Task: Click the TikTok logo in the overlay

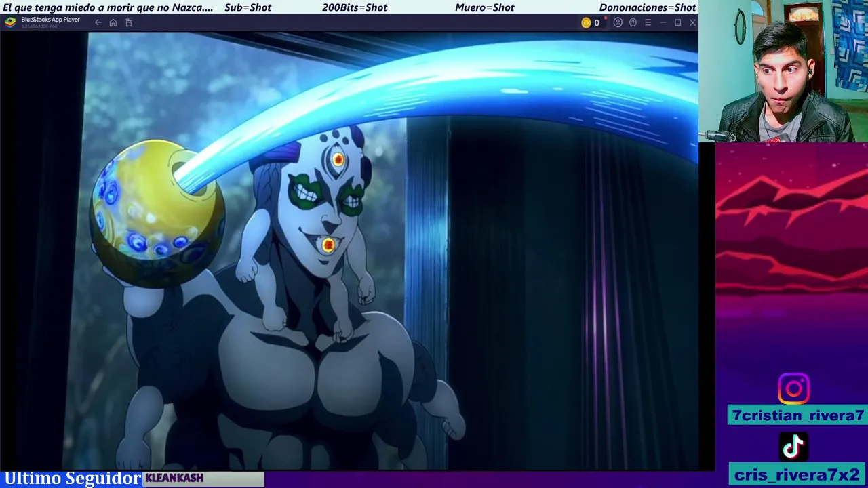Action: point(793,447)
